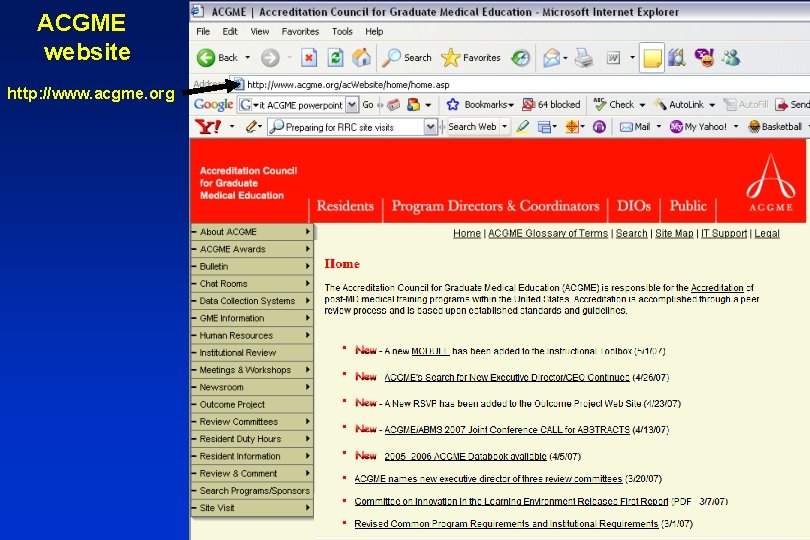The height and width of the screenshot is (540, 810).
Task: Open the Yahoo search box dropdown arrow
Action: (x=430, y=127)
